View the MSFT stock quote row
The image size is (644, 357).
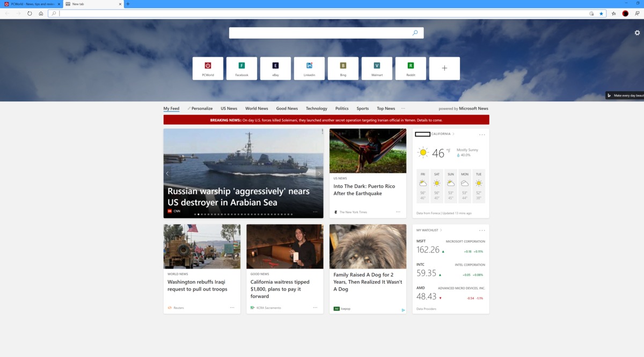[451, 247]
